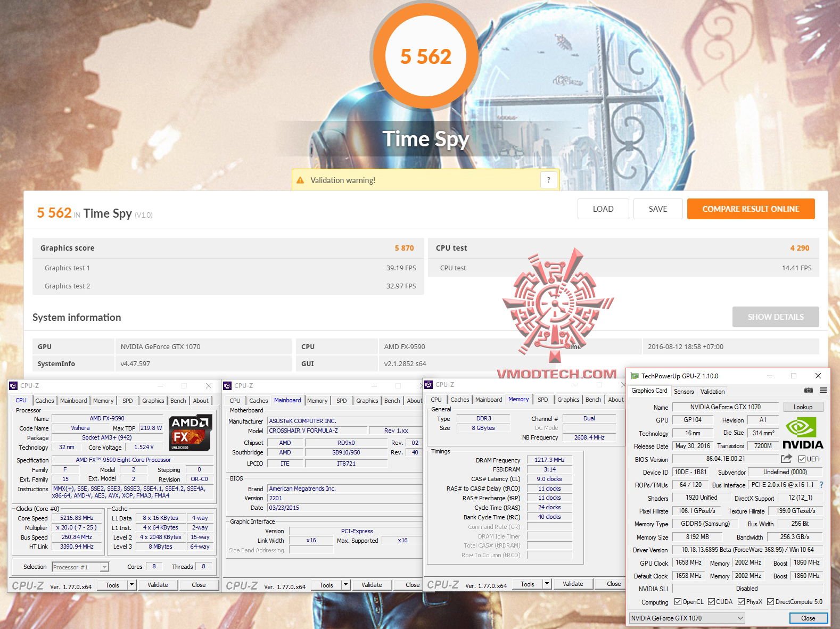
Task: Open About tab in CPU-Z Memory window
Action: tap(616, 400)
